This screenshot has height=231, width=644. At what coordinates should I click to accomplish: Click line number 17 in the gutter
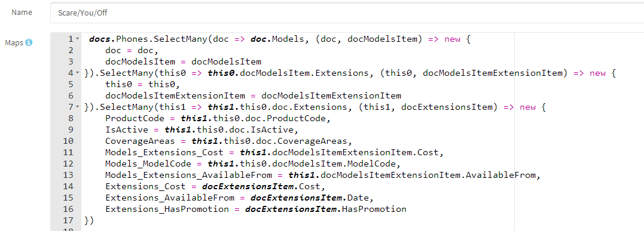pyautogui.click(x=69, y=220)
